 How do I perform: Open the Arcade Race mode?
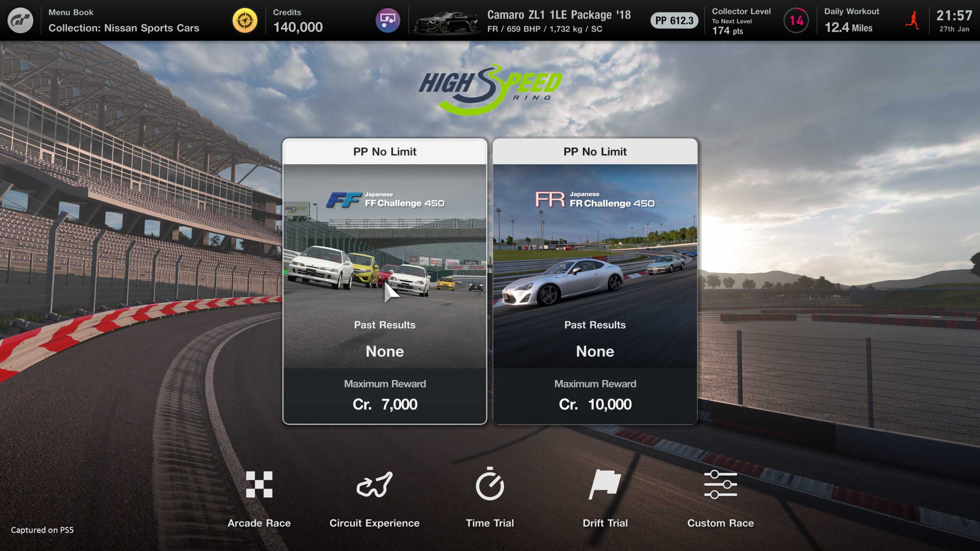click(x=259, y=498)
